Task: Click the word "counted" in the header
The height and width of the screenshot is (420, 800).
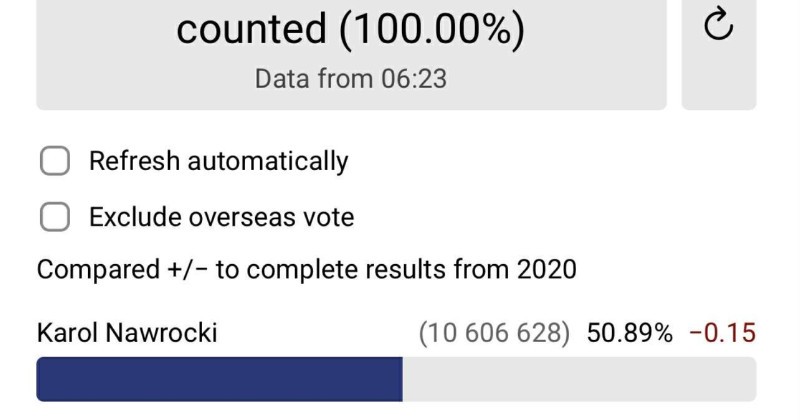Action: pyautogui.click(x=249, y=30)
